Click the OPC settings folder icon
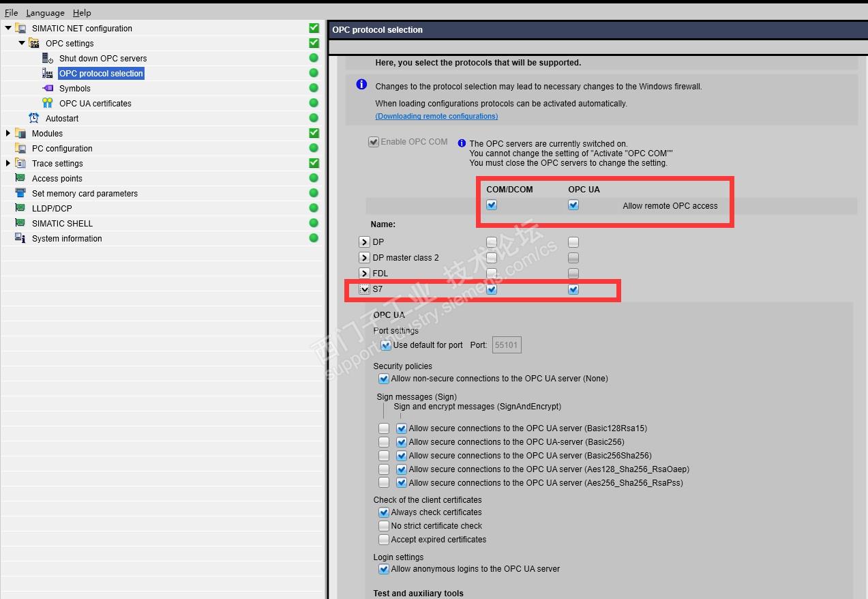The image size is (868, 599). tap(34, 43)
